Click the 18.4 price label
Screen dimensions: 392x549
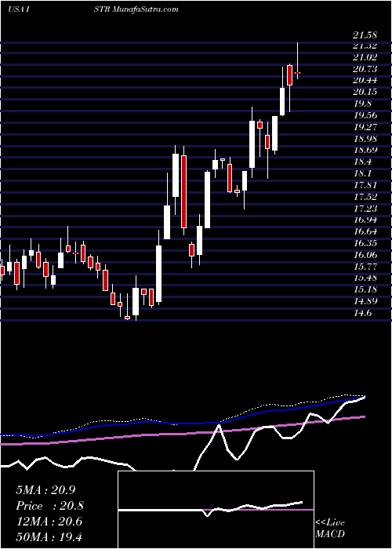(362, 162)
